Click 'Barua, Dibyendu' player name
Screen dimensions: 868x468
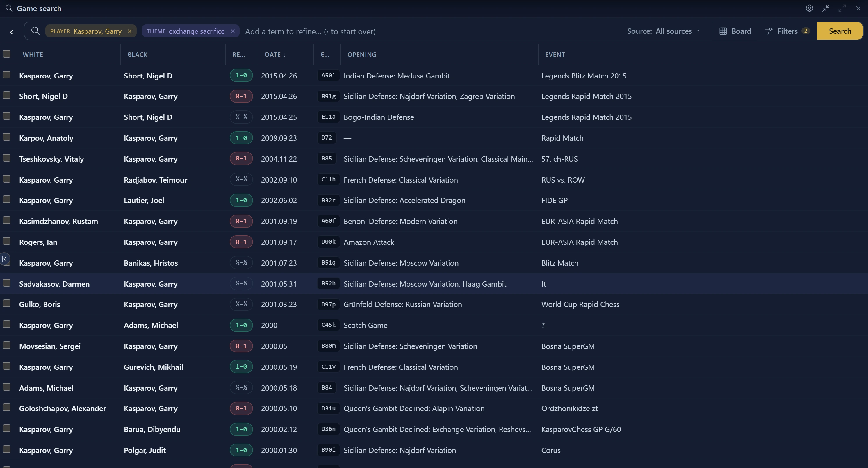point(152,429)
